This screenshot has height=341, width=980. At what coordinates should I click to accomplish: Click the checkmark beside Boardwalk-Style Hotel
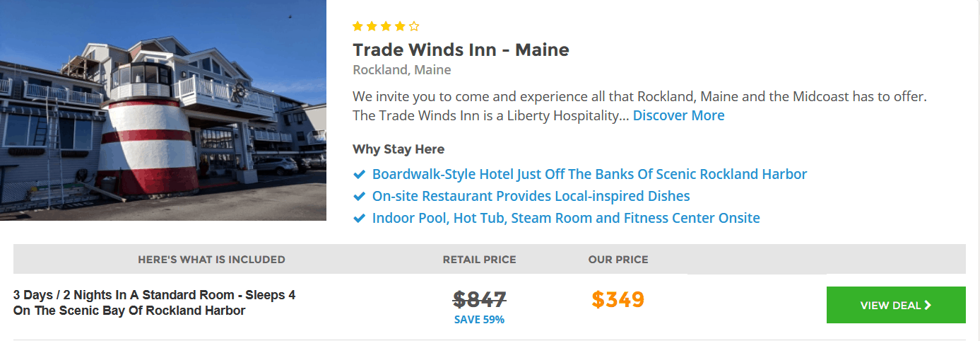coord(359,174)
